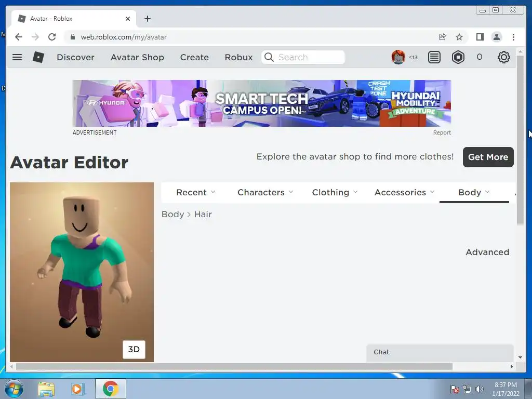This screenshot has height=399, width=532.
Task: Click the Robux hexagon icon
Action: point(458,57)
